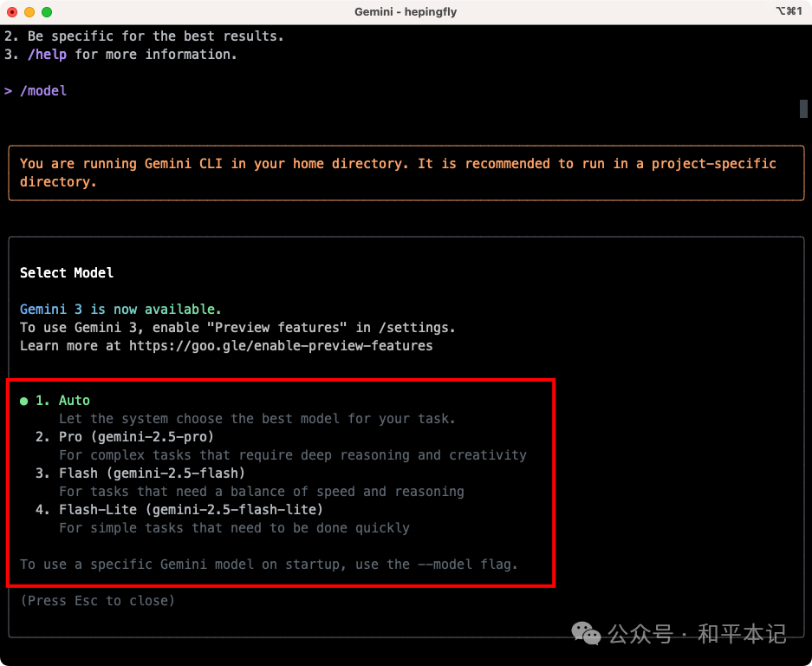
Task: Click 'Gemini 3 is now available.' text
Action: click(120, 310)
